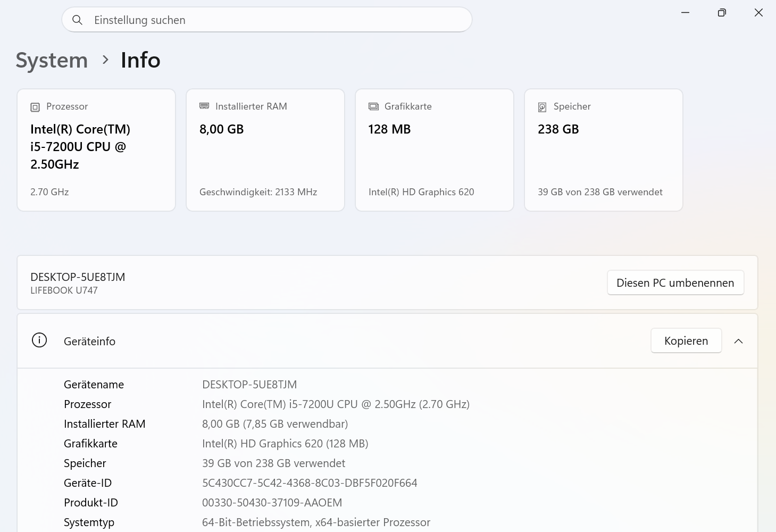776x532 pixels.
Task: Click processor value with (2.70 GHz)
Action: pos(336,404)
